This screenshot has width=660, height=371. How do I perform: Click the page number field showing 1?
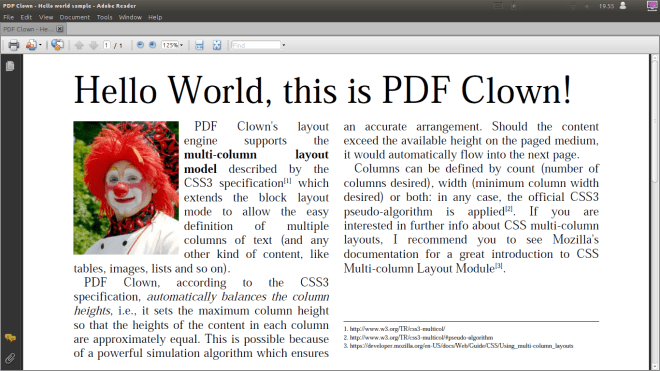click(107, 45)
